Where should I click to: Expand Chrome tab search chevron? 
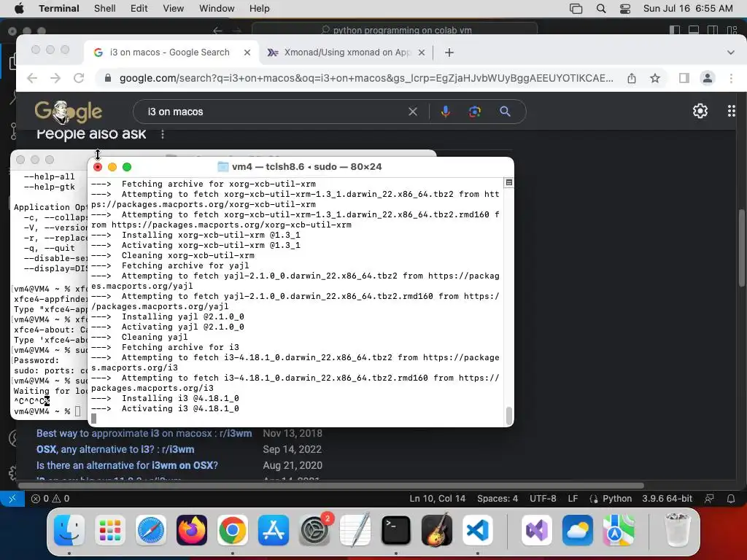(730, 52)
